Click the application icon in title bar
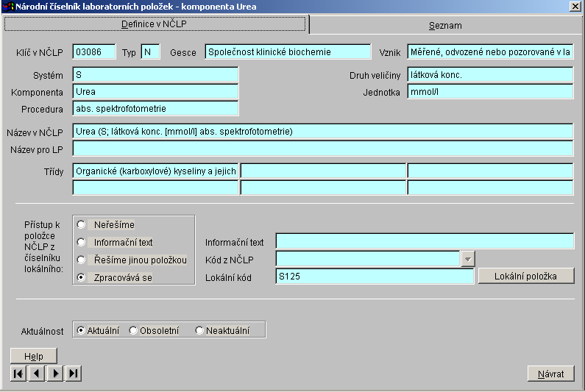The width and height of the screenshot is (585, 392). [8, 7]
